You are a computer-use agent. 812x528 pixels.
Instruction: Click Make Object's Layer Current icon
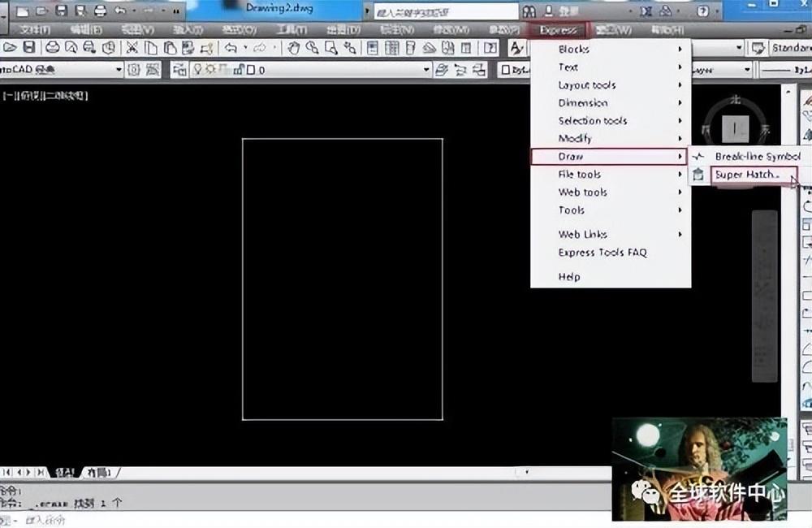click(x=441, y=69)
